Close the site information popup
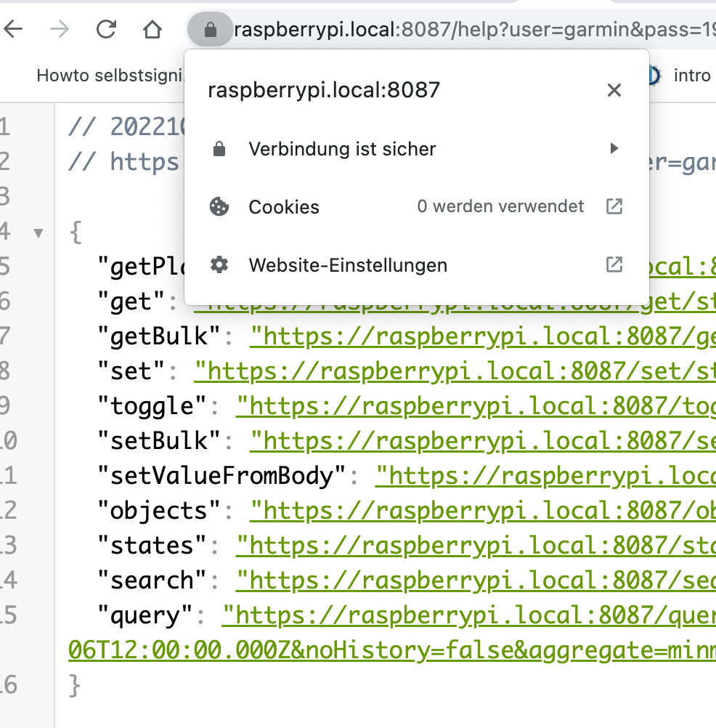The image size is (716, 728). coord(614,90)
